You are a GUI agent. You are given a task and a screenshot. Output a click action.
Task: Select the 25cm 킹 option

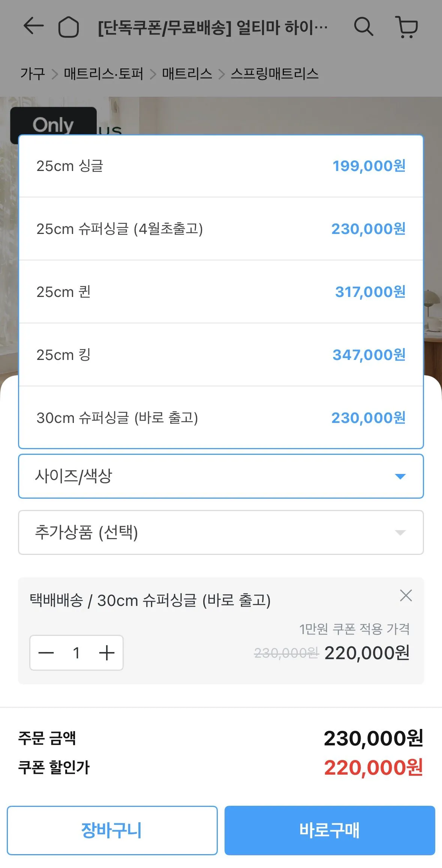pyautogui.click(x=221, y=355)
